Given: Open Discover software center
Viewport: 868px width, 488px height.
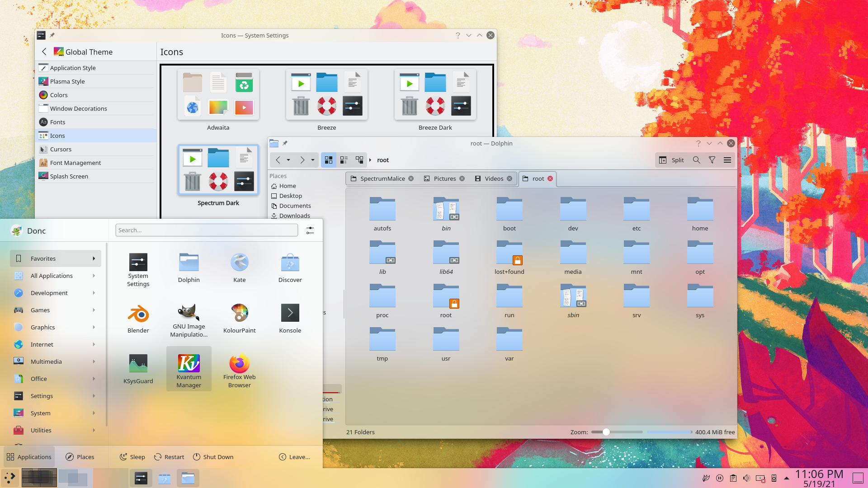Looking at the screenshot, I should [x=290, y=268].
